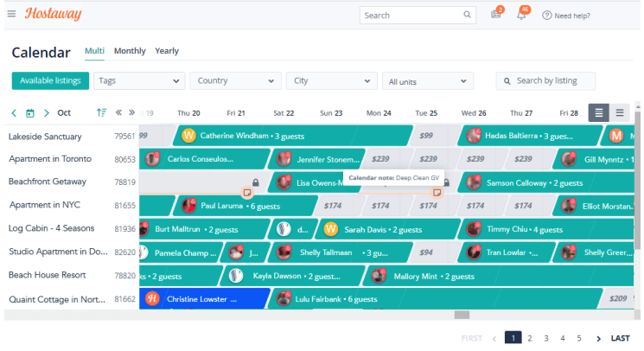The height and width of the screenshot is (351, 644).
Task: Click Beachfront Getaway listing name
Action: (48, 182)
